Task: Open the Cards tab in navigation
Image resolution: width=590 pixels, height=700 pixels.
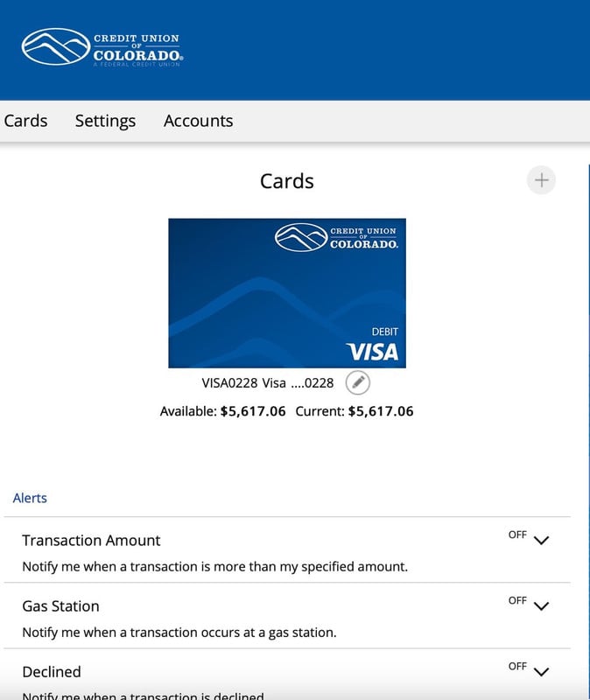Action: pos(25,121)
